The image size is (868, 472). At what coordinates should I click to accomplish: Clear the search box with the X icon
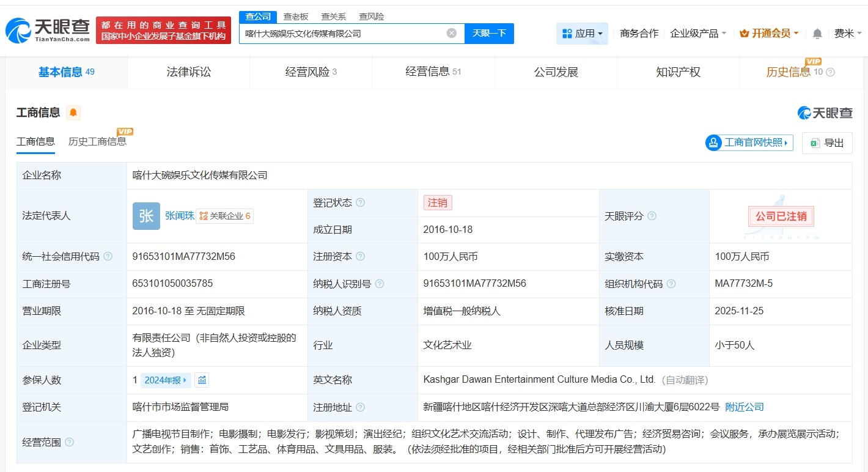pyautogui.click(x=451, y=33)
